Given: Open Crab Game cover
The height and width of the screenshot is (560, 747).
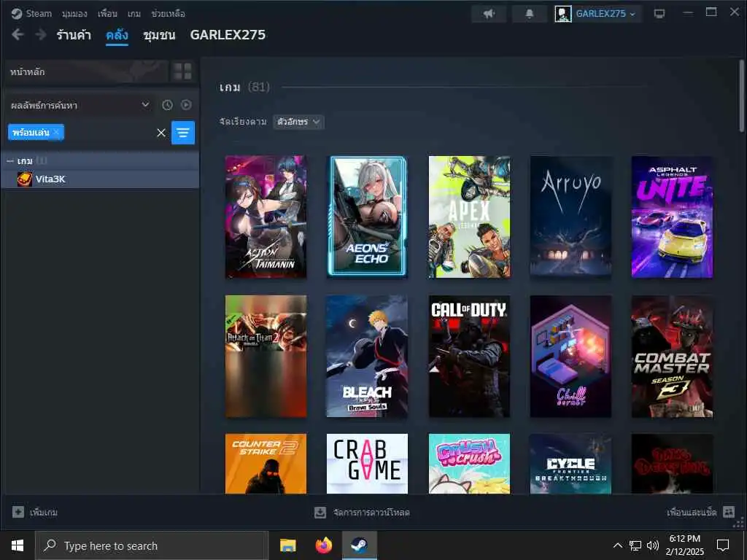Looking at the screenshot, I should [368, 463].
